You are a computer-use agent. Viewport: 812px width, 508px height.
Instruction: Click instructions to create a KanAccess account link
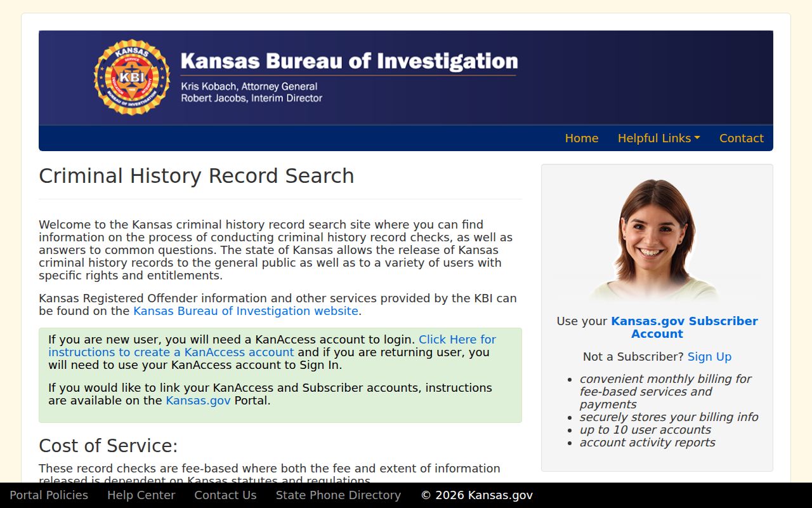[272, 346]
